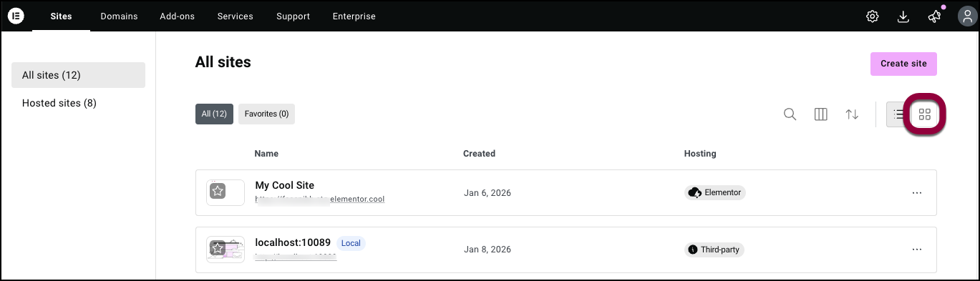
Task: Click the search sites magnifier icon
Action: (x=790, y=114)
